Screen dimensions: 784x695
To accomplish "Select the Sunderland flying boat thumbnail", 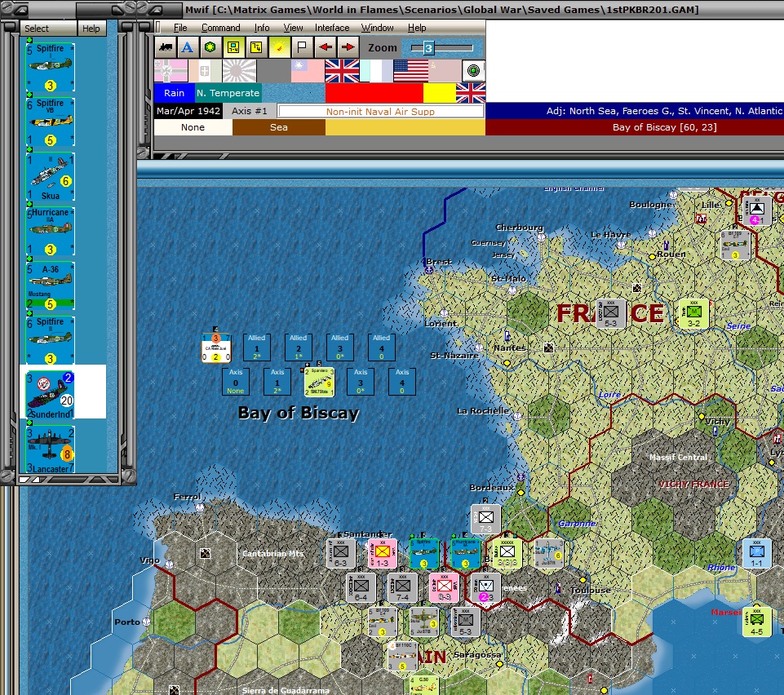I will tap(50, 395).
